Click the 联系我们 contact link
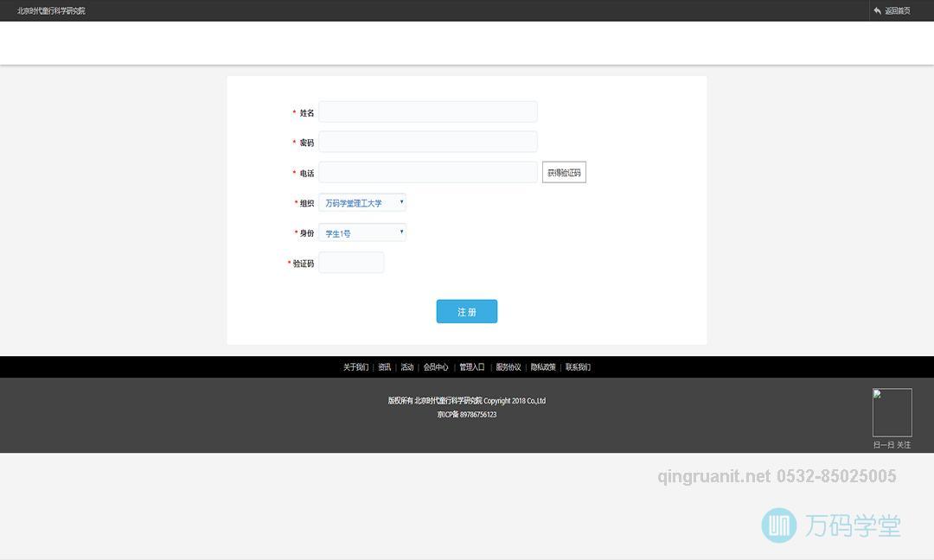 pos(578,367)
